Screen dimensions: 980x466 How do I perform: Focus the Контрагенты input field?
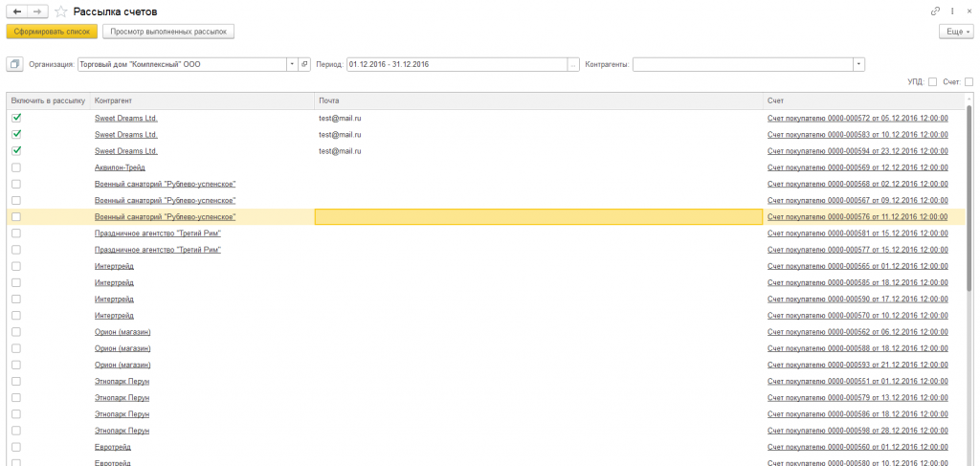pyautogui.click(x=743, y=64)
